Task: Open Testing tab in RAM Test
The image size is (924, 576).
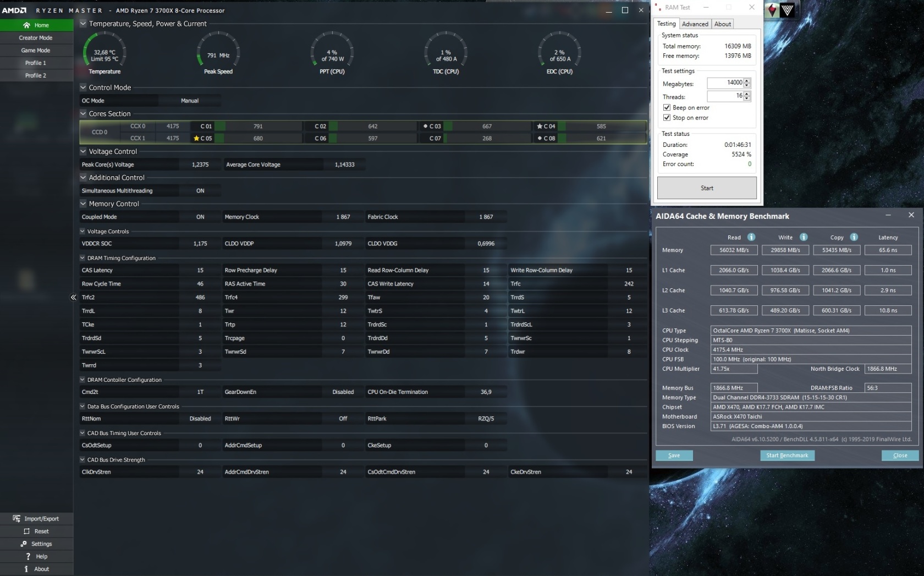Action: click(666, 24)
